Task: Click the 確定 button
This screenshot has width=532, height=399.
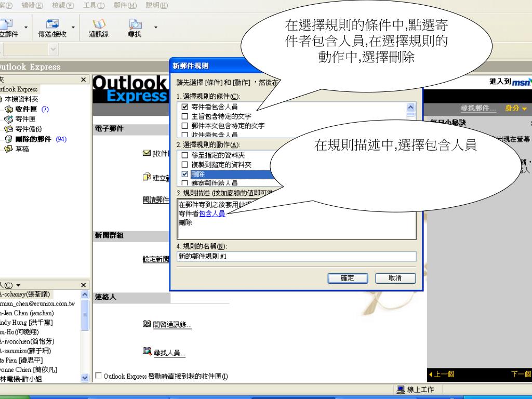Action: [348, 278]
